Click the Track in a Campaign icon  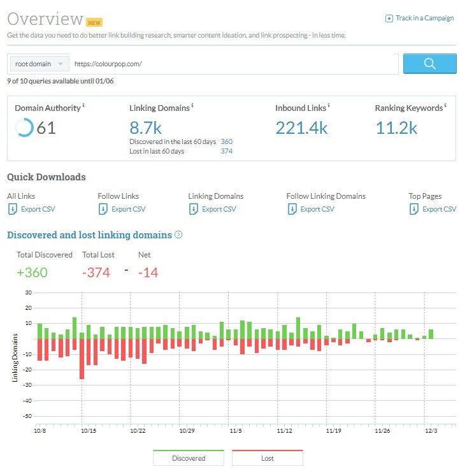coord(389,18)
